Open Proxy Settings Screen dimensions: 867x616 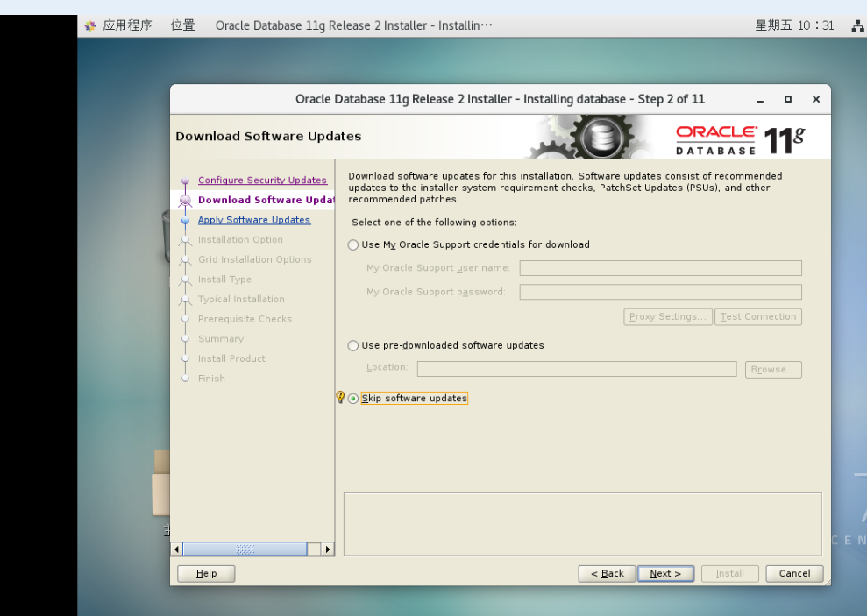[x=667, y=316]
